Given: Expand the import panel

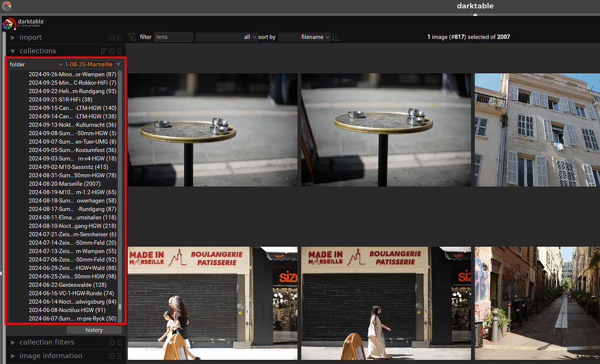Looking at the screenshot, I should [x=29, y=37].
